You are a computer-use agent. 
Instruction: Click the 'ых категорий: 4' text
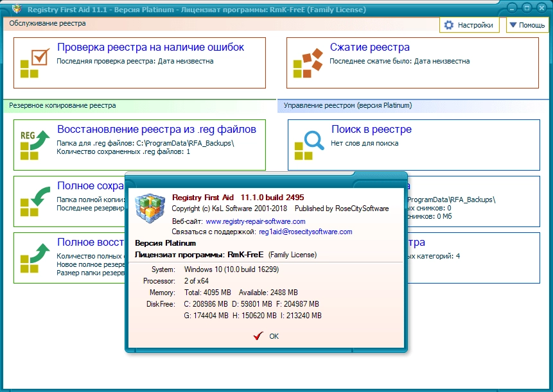[x=434, y=256]
